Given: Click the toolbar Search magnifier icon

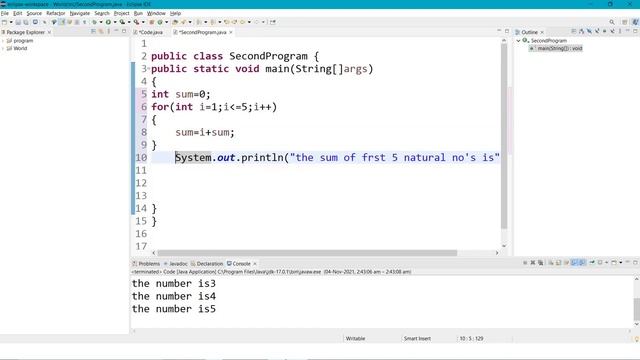Looking at the screenshot, I should click(612, 22).
